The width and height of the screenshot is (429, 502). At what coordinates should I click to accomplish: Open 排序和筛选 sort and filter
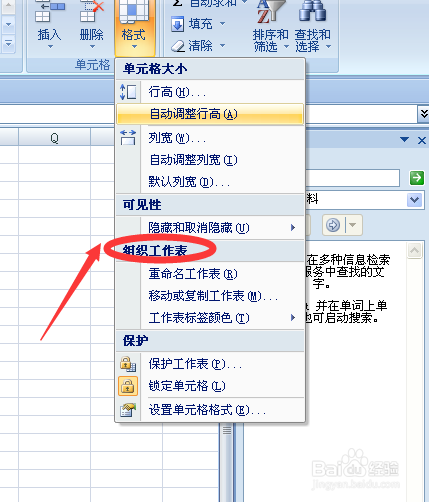(270, 26)
